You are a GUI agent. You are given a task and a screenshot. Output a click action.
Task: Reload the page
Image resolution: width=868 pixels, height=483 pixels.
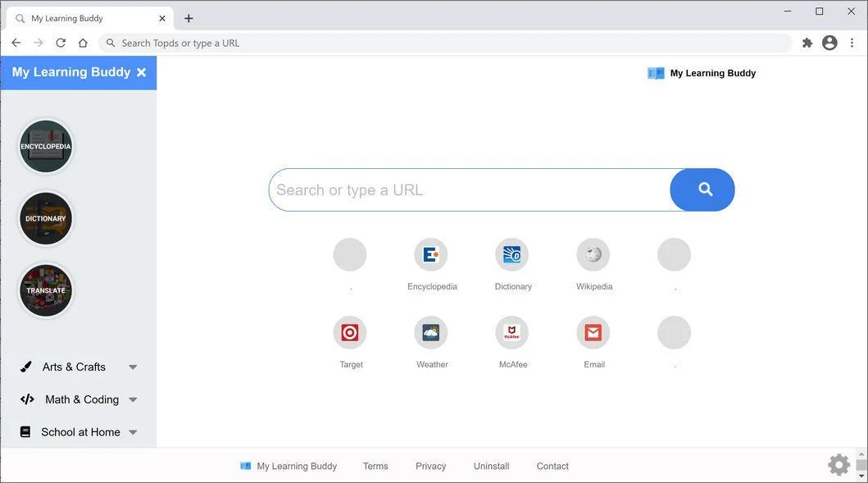click(61, 43)
